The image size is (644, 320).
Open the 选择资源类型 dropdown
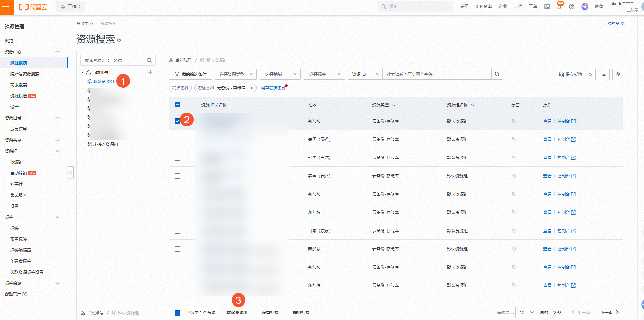coord(236,74)
